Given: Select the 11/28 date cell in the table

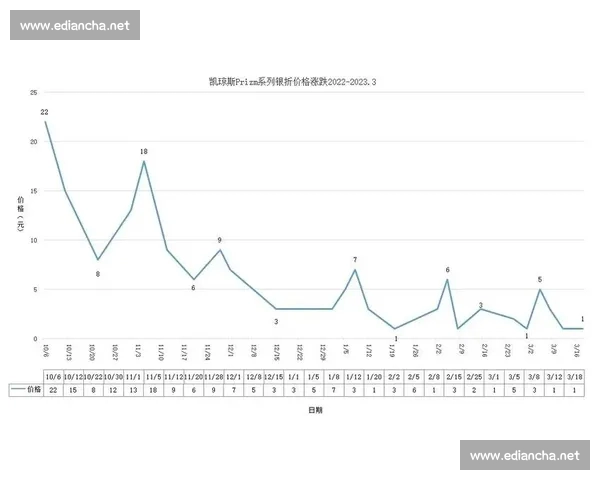Looking at the screenshot, I should pyautogui.click(x=214, y=377).
